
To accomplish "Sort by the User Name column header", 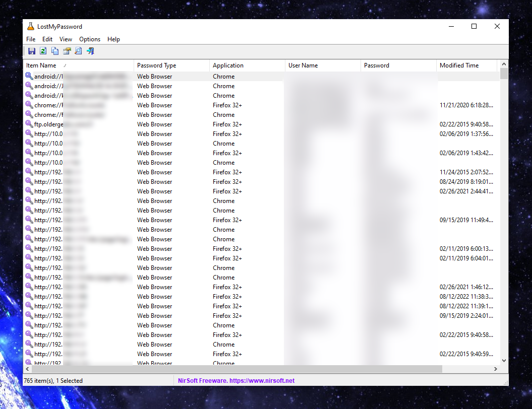I will (323, 65).
